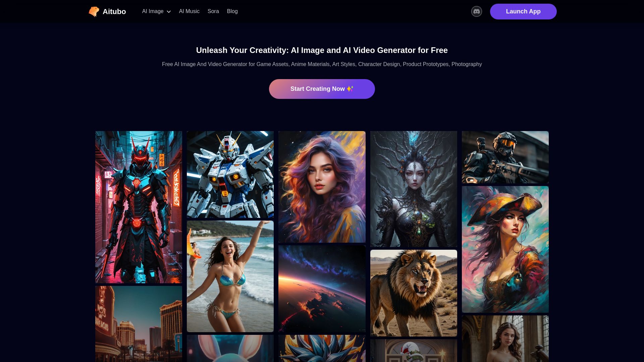Click Start Creating Now button
The height and width of the screenshot is (362, 644).
(x=322, y=89)
